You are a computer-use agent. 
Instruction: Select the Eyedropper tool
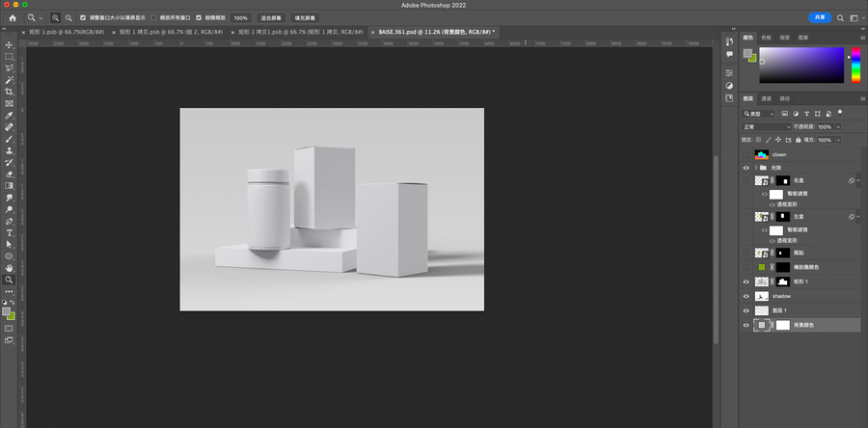(9, 116)
